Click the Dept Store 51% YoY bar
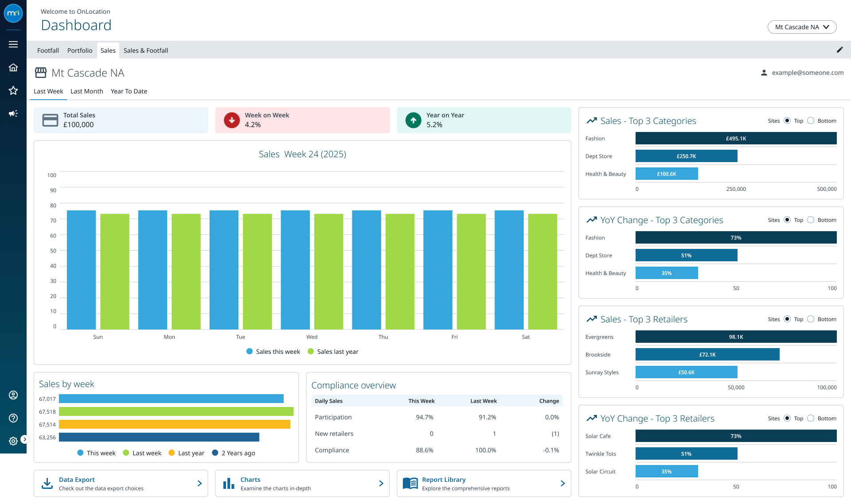 [x=686, y=255]
